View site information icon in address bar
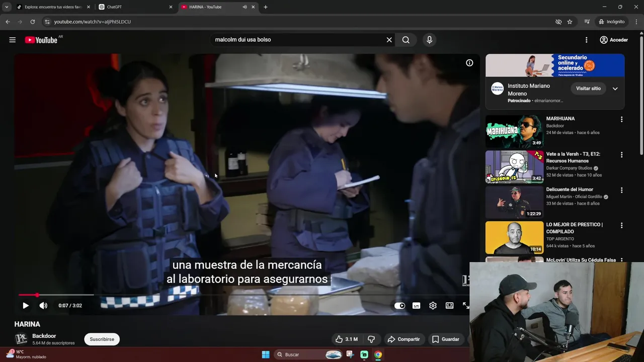Viewport: 644px width, 362px height. (x=47, y=22)
